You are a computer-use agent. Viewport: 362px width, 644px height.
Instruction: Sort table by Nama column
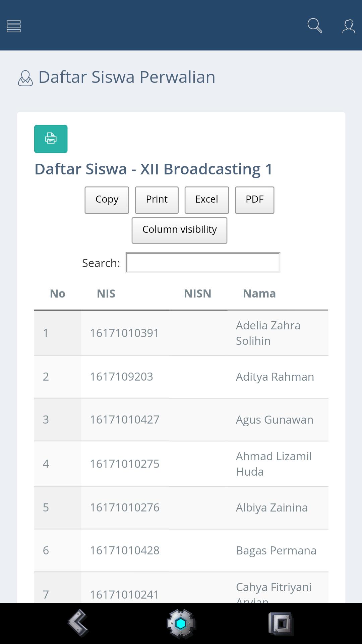pos(259,294)
